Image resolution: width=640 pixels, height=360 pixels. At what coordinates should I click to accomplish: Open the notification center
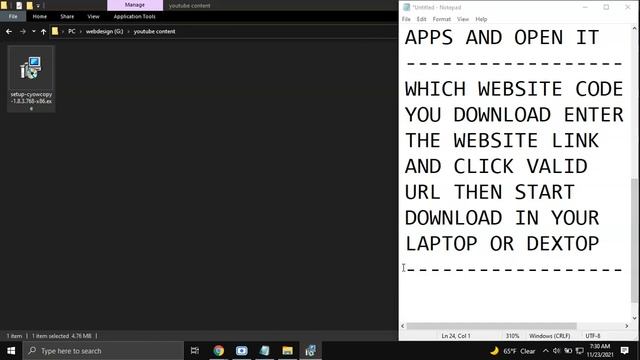[624, 351]
